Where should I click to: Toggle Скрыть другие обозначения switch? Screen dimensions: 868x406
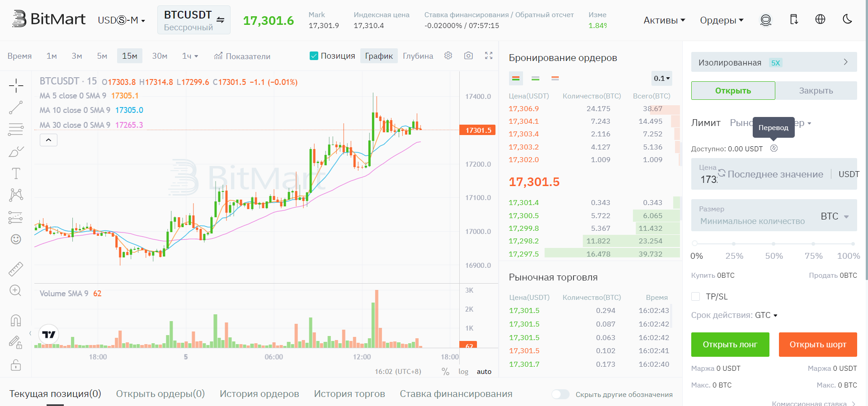pyautogui.click(x=561, y=394)
